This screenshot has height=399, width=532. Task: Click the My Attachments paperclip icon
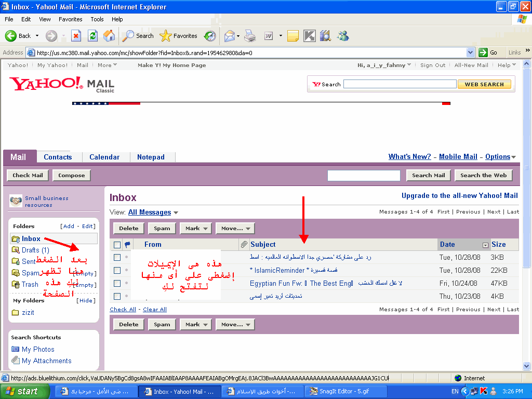(15, 361)
